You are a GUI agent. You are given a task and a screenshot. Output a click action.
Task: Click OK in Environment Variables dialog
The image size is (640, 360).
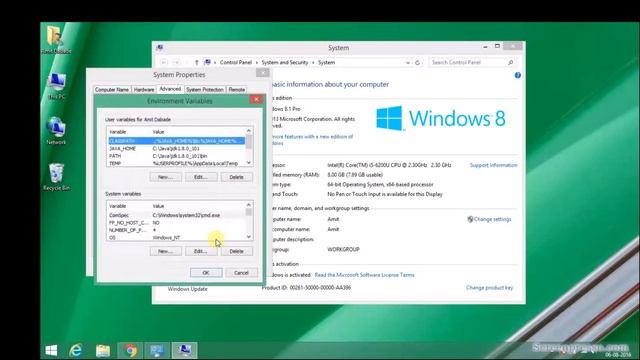tap(206, 273)
